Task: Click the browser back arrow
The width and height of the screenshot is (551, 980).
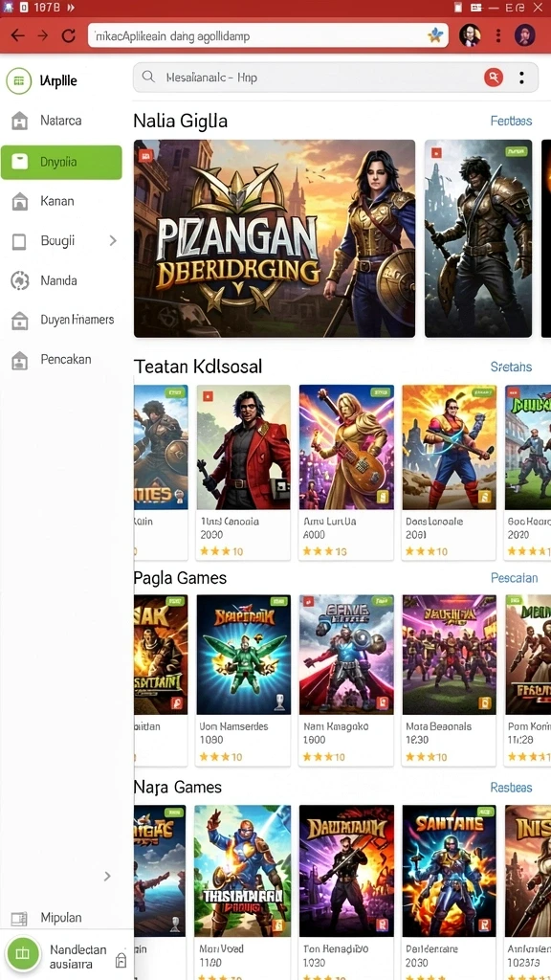Action: point(17,35)
